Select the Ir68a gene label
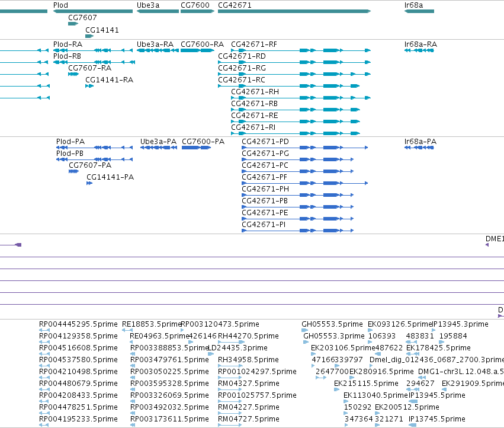This screenshot has width=504, height=428. click(x=413, y=5)
